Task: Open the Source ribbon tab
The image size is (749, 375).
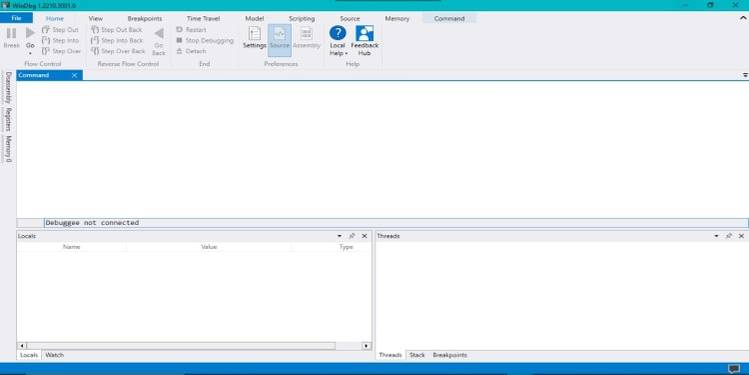Action: click(x=350, y=19)
